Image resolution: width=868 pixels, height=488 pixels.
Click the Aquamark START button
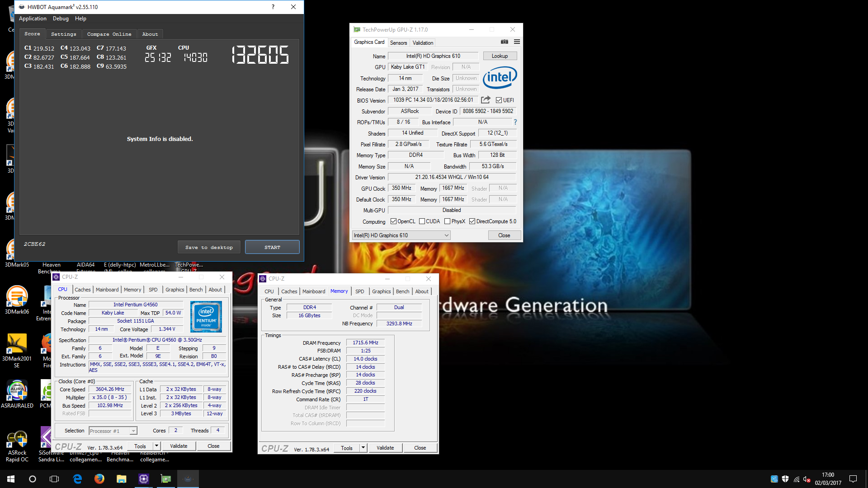point(272,247)
